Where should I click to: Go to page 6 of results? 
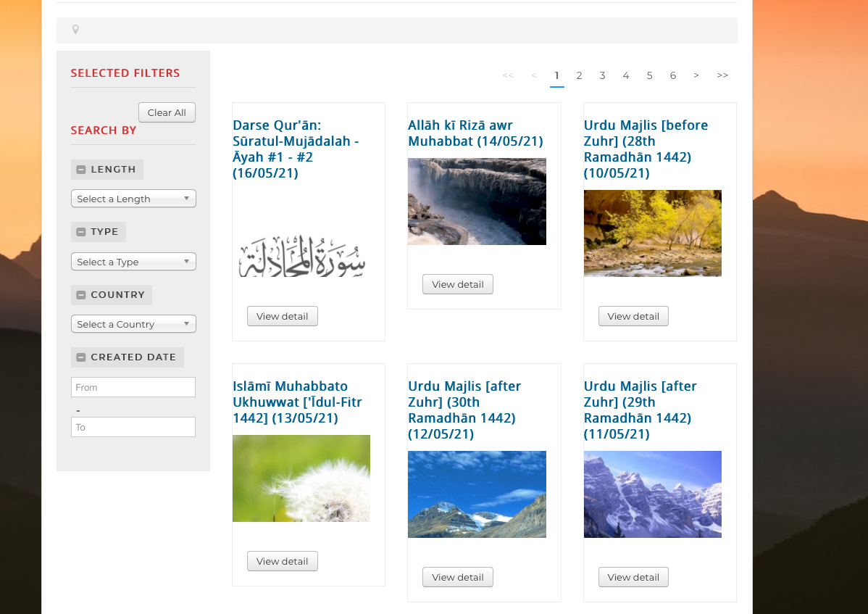click(x=672, y=76)
